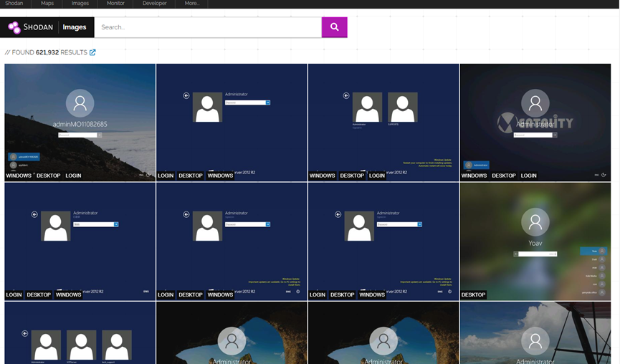This screenshot has width=620, height=364.
Task: Click LOGIN tag on adminMO11082685 thumbnail
Action: 74,176
